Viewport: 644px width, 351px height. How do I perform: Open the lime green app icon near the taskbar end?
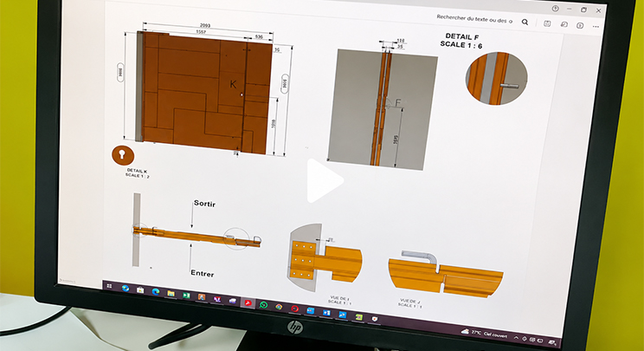(x=359, y=317)
